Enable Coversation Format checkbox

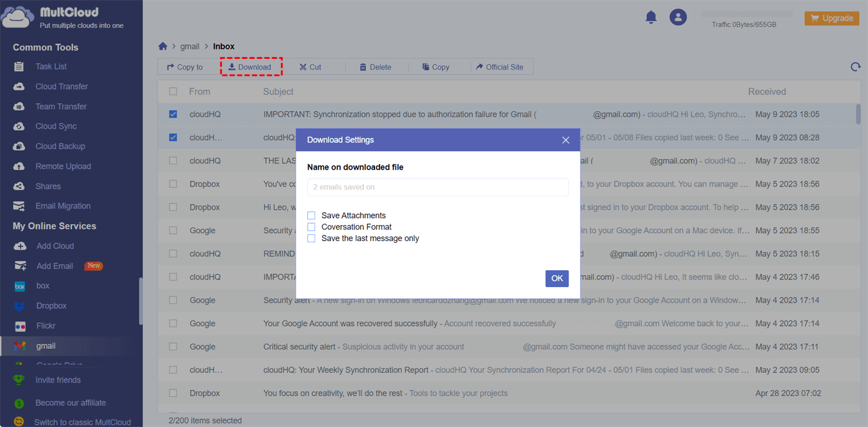pos(311,227)
